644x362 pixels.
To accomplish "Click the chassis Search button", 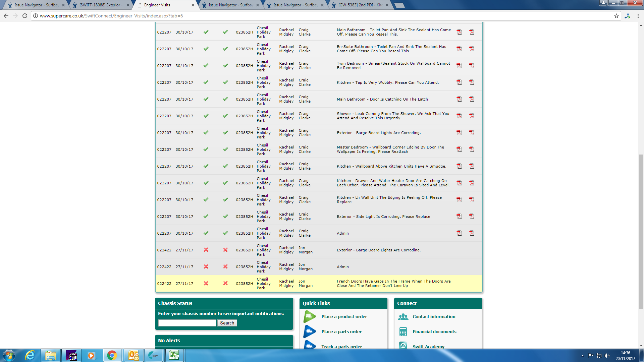I will [x=227, y=323].
